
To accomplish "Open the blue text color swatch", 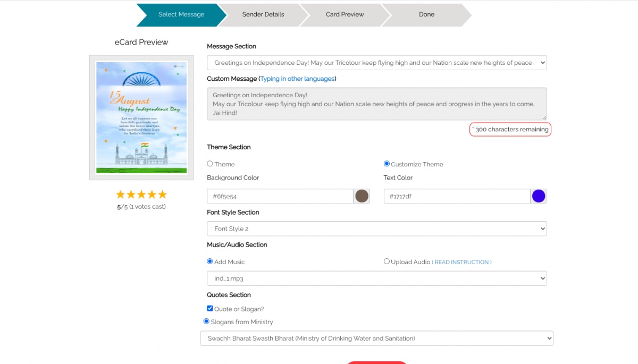I will (x=539, y=196).
